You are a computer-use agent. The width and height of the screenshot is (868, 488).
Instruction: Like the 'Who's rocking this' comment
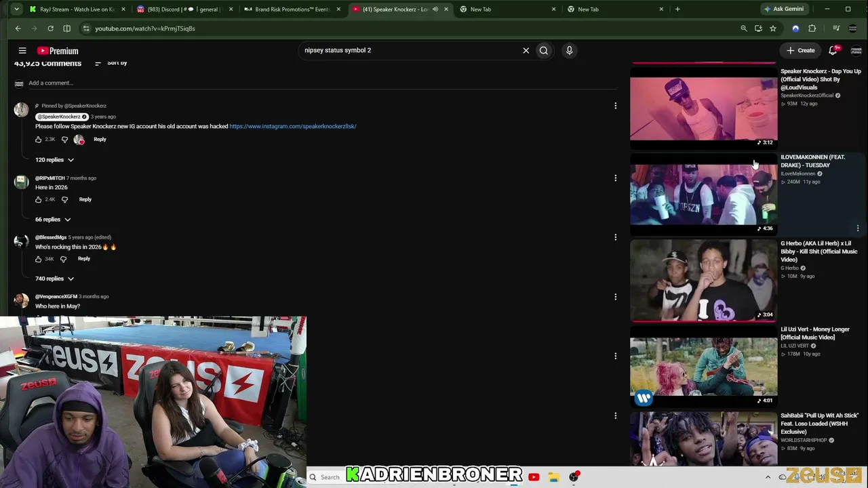pyautogui.click(x=39, y=259)
